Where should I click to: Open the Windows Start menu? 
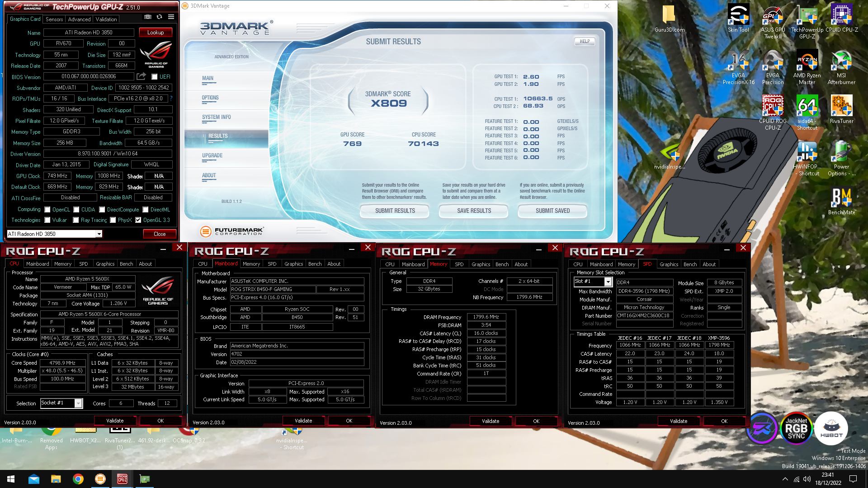(11, 479)
